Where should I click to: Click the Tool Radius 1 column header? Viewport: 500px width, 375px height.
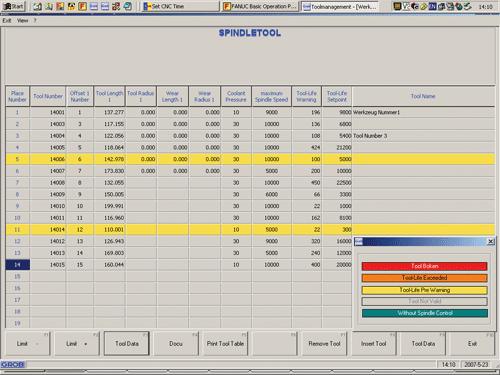coord(141,96)
